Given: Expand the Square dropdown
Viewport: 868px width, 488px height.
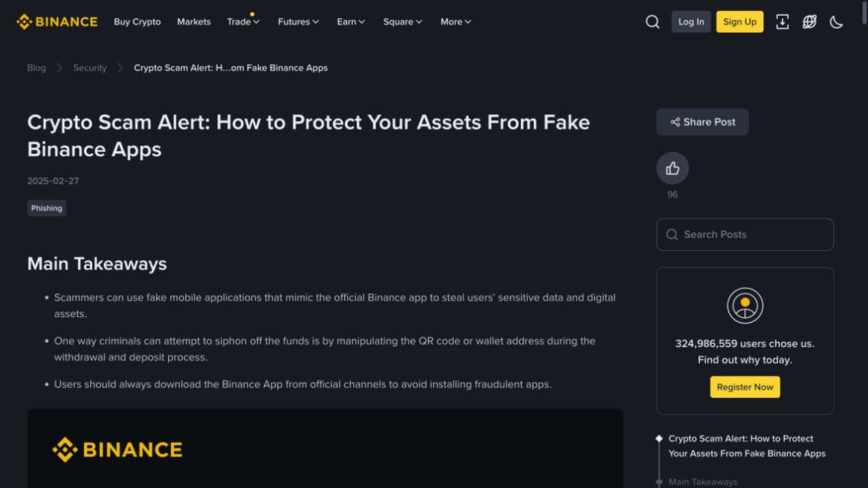Looking at the screenshot, I should click(x=403, y=22).
